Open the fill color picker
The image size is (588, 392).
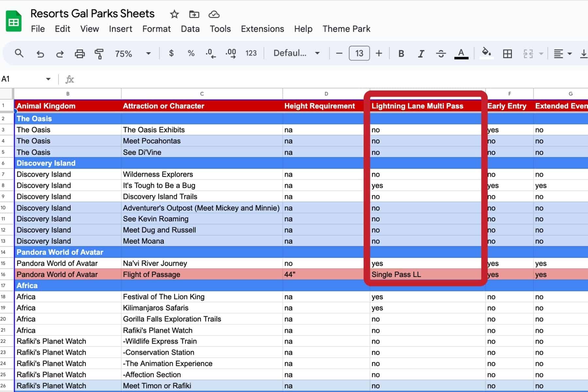click(486, 53)
